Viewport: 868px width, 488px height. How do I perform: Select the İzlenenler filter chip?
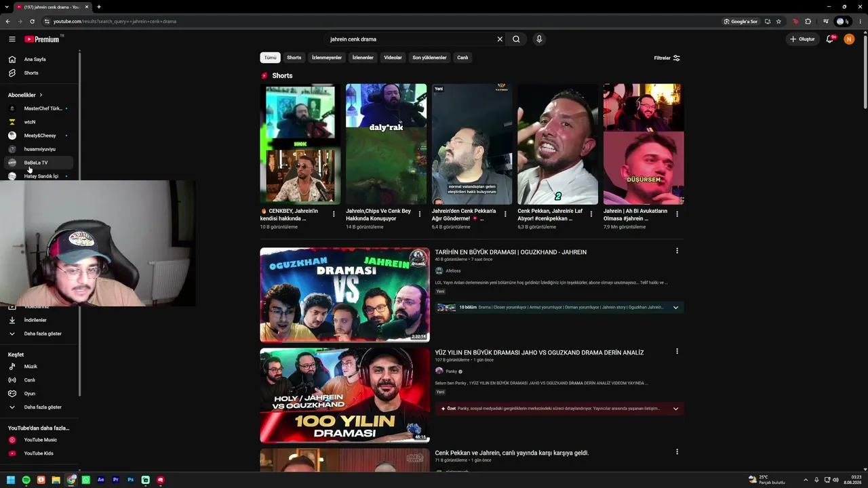363,58
